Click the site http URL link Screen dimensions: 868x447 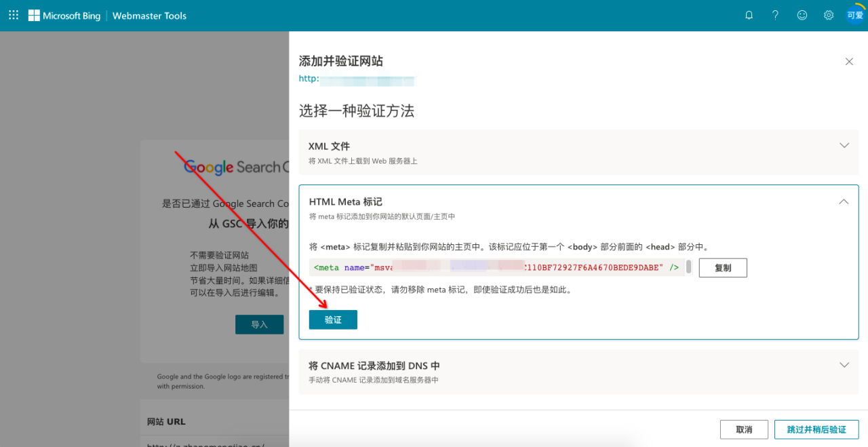tap(357, 79)
